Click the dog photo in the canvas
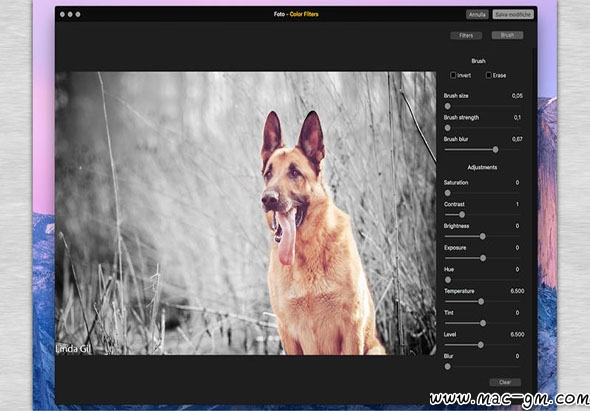Viewport: 590px width, 411px height. 246,213
